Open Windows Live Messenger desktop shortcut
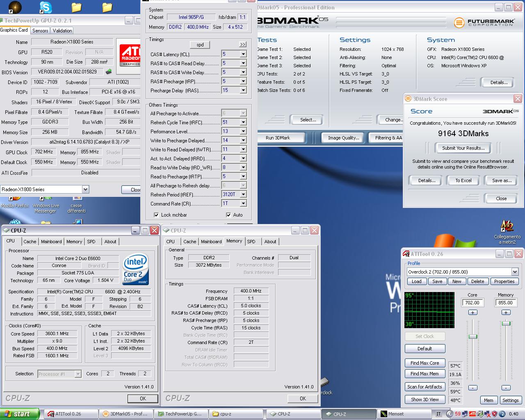The image size is (525, 420). click(46, 205)
